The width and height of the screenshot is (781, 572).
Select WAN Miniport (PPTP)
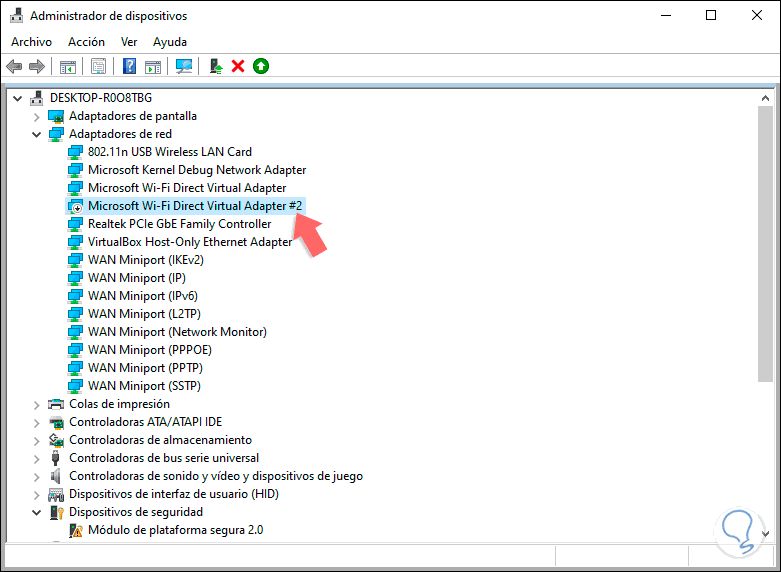click(145, 367)
